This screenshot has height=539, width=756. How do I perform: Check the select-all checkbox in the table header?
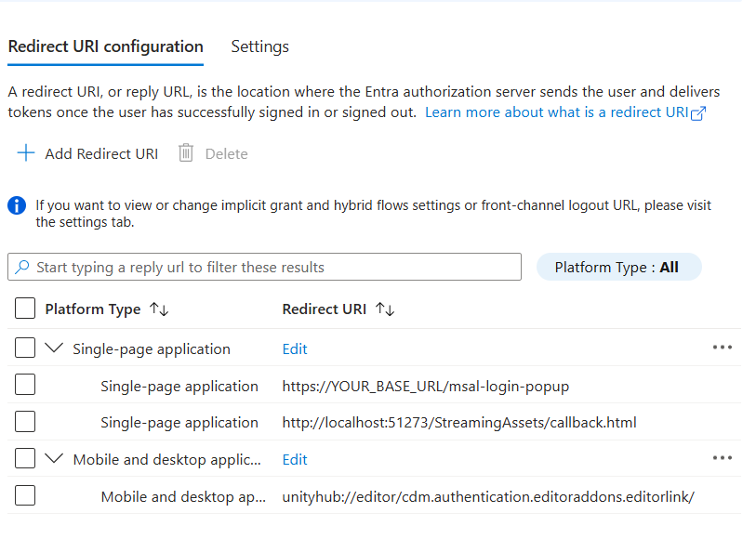click(26, 309)
